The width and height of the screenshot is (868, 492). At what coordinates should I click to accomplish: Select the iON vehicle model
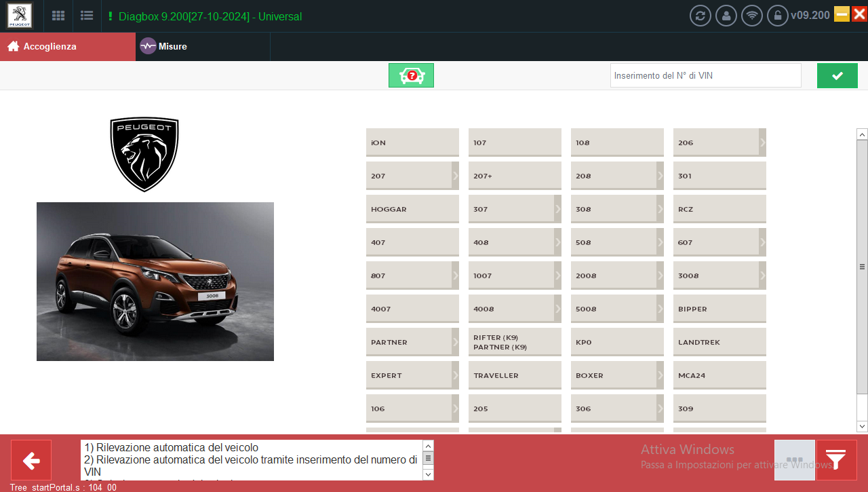412,143
